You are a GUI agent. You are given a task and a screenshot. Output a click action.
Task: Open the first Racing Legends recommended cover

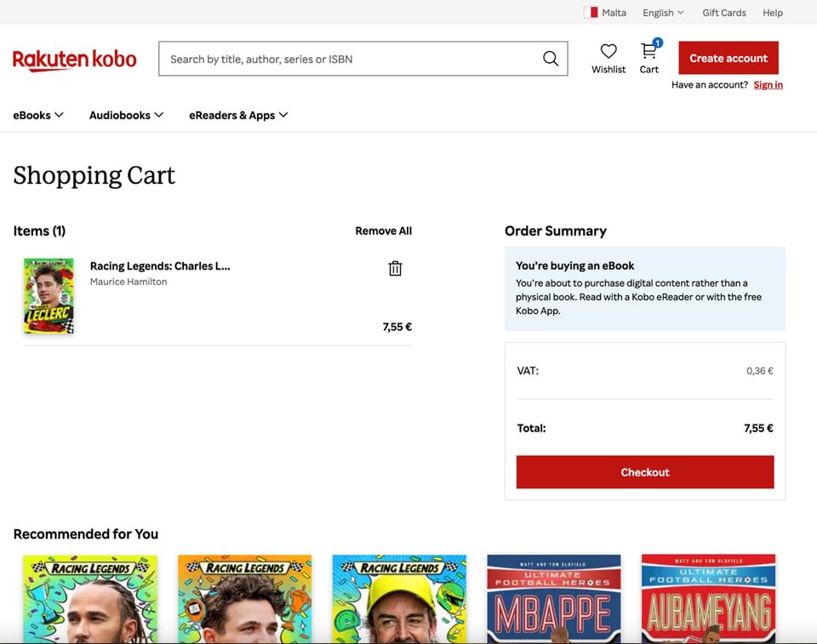click(x=90, y=599)
